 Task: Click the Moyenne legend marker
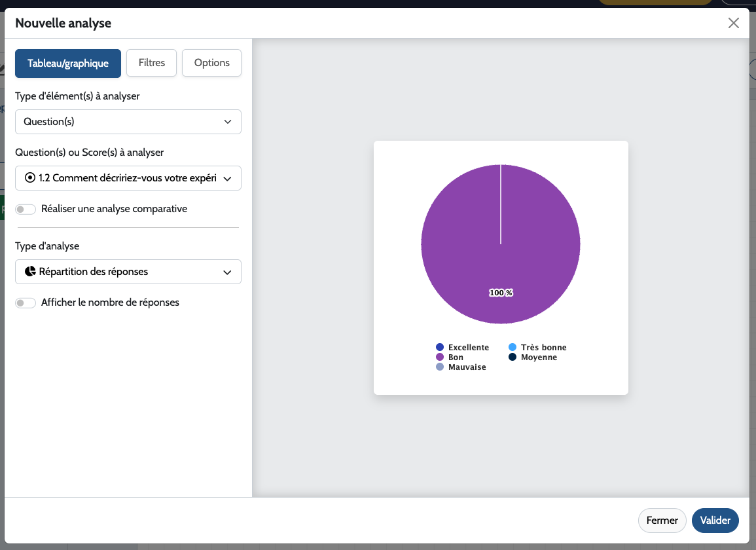coord(513,357)
